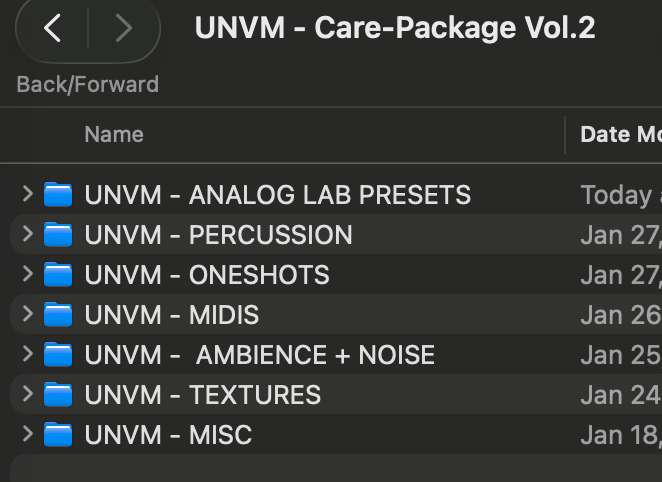Screen dimensions: 662x482
Task: Click the UNVM - Care-Package Vol.2 window title
Action: 395,28
